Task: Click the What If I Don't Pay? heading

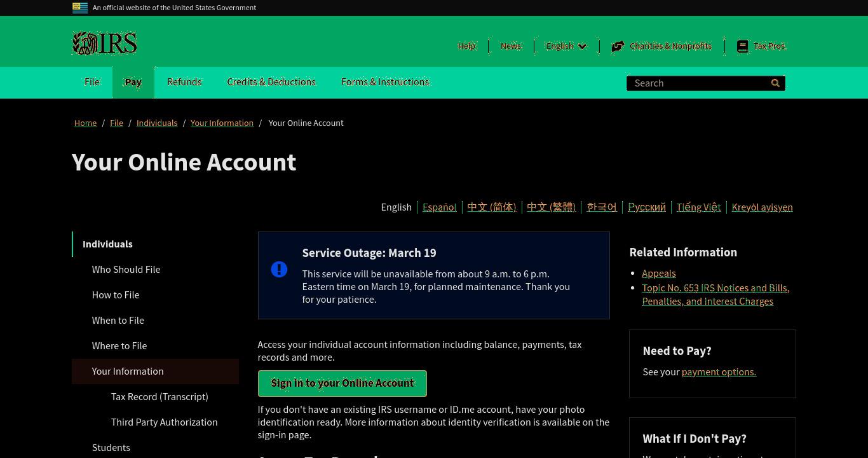Action: [x=695, y=439]
